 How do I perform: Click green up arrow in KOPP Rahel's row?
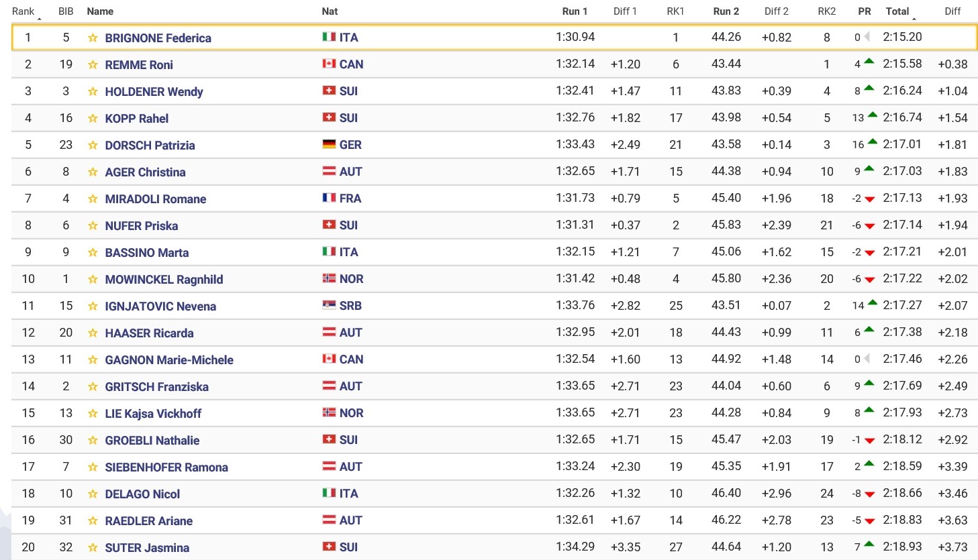(873, 116)
